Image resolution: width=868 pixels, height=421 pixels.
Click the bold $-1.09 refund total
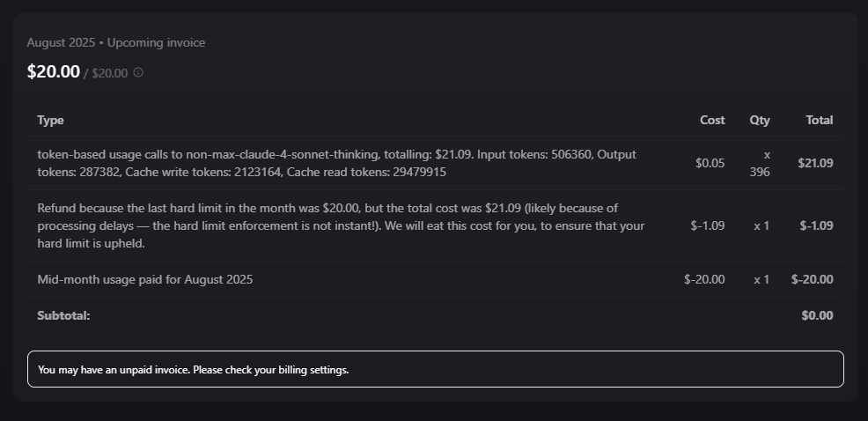(816, 225)
